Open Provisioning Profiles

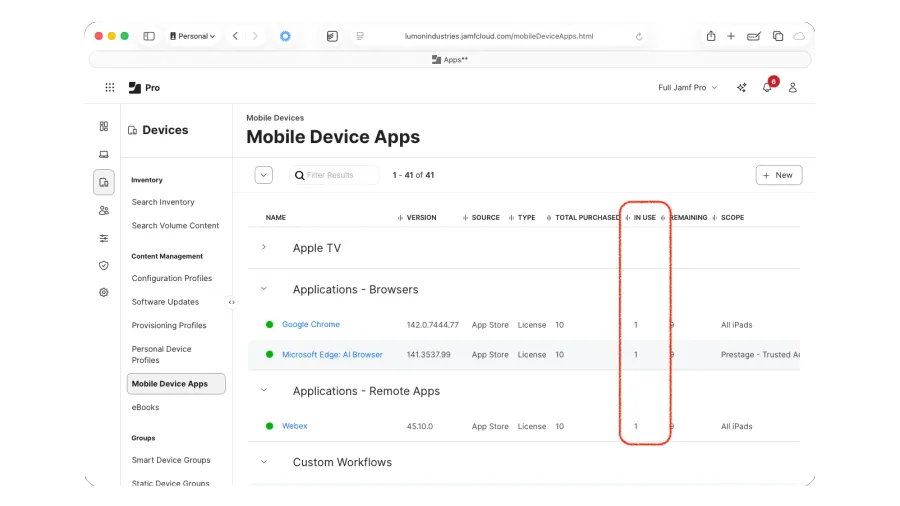coord(169,325)
